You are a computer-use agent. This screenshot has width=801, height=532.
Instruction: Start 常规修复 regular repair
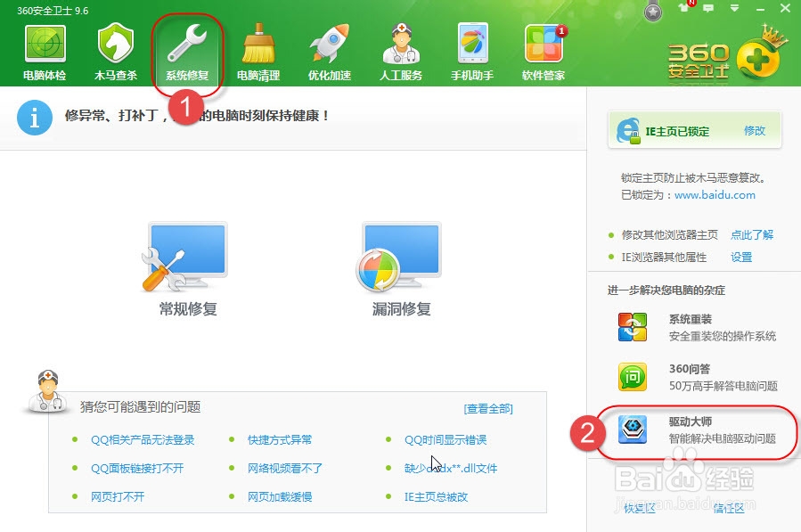pos(187,269)
